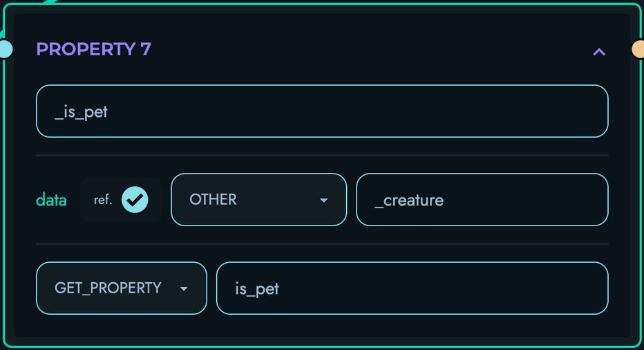Click the OTHER text in the dropdown

[x=213, y=199]
